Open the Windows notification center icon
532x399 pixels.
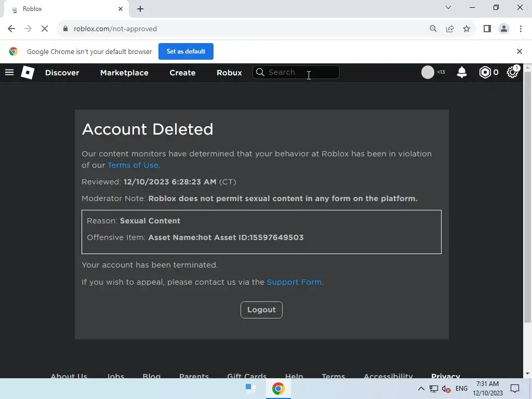515,389
